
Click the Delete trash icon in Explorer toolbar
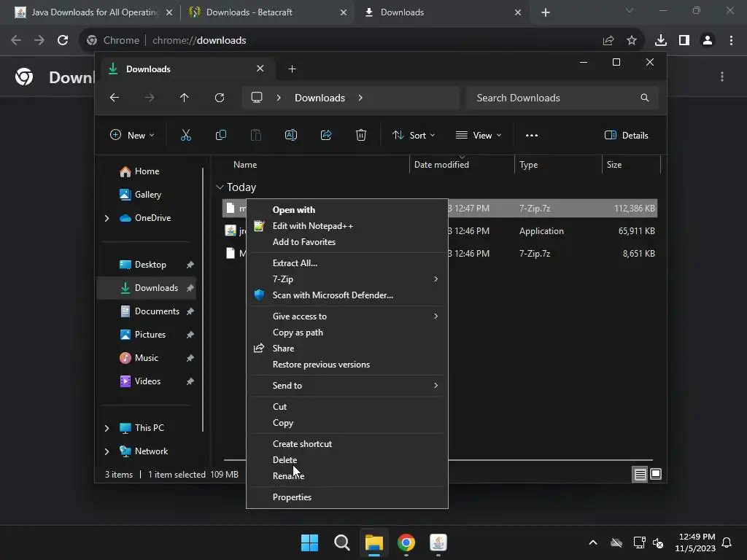click(360, 135)
